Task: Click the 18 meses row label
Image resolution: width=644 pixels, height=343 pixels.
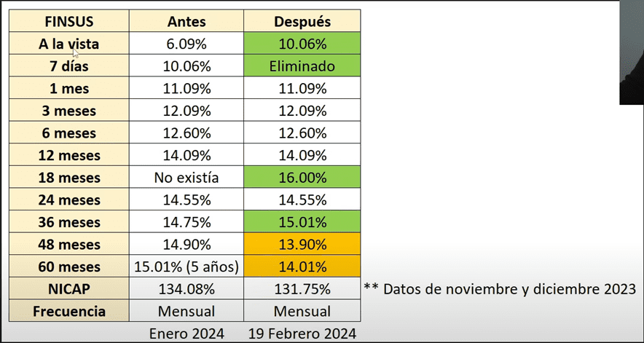Action: click(x=69, y=177)
